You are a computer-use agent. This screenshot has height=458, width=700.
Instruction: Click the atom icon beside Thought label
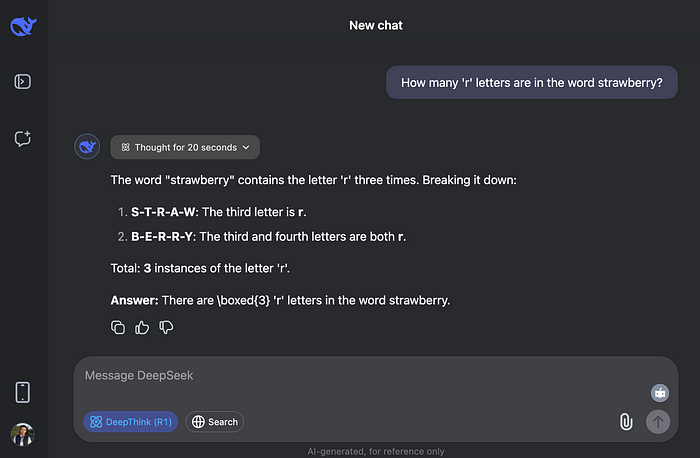[125, 147]
